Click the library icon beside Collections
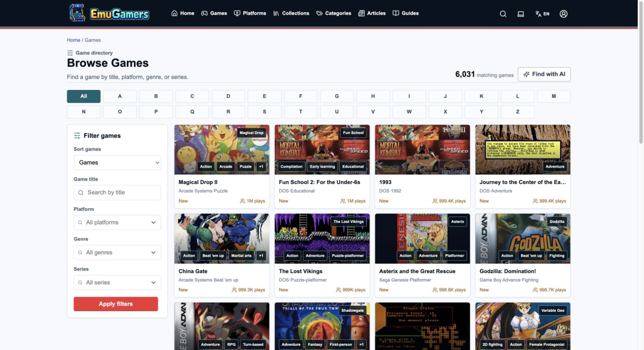644x350 pixels. (x=276, y=13)
